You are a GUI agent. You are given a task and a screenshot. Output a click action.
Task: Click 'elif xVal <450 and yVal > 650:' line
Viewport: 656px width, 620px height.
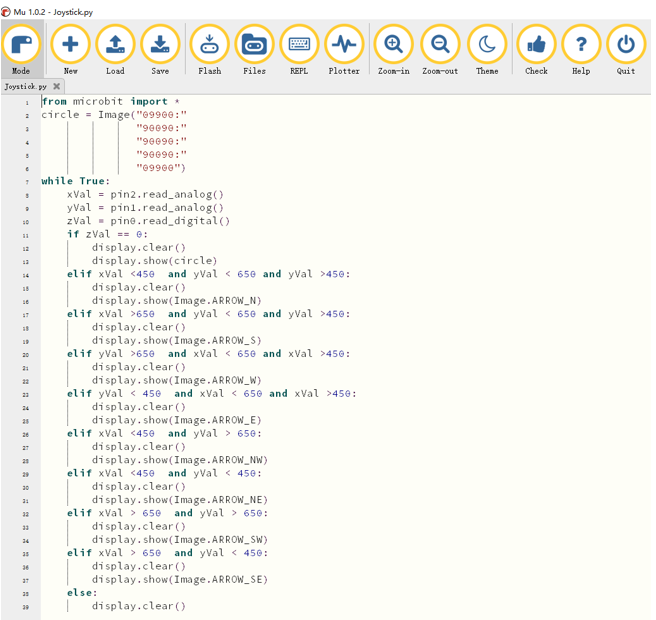click(x=164, y=433)
